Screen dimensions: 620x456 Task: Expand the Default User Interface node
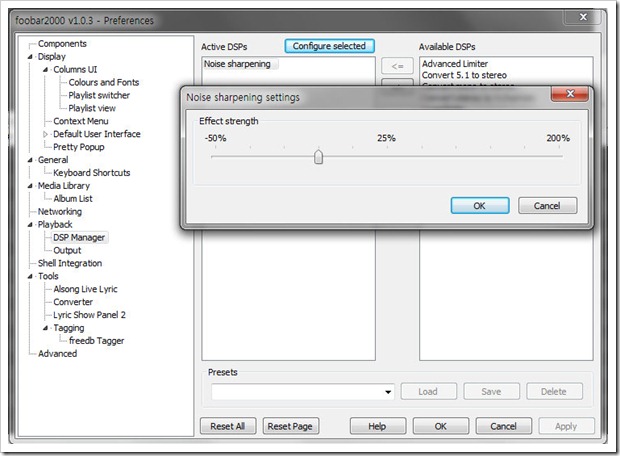click(x=45, y=134)
